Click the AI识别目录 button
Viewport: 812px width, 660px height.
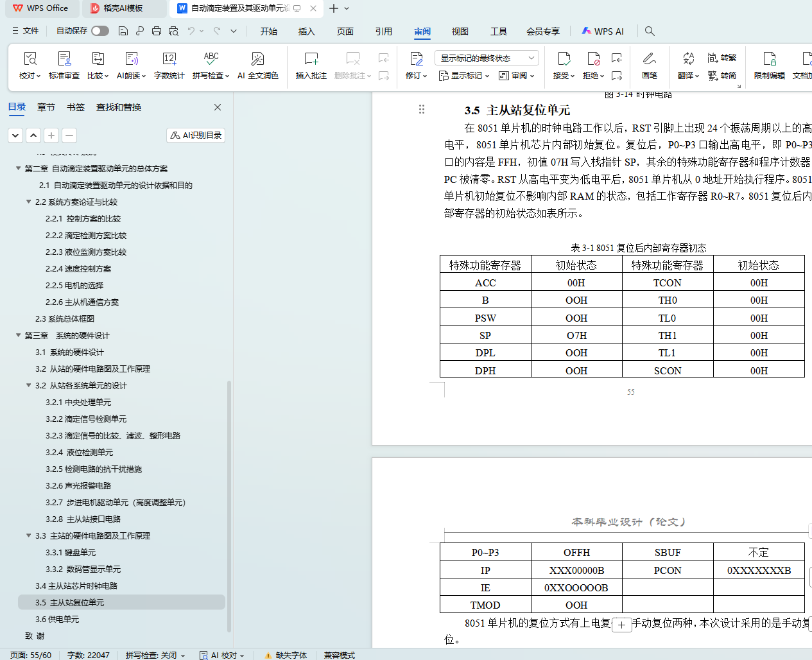tap(196, 135)
